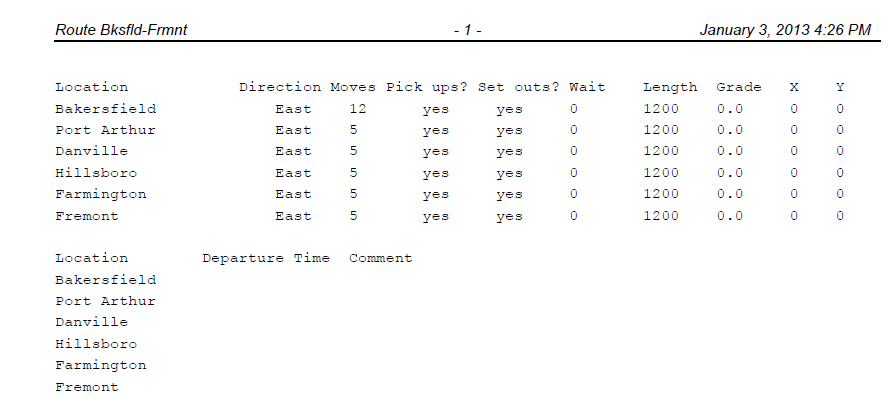Click the Set outs? column header

519,87
